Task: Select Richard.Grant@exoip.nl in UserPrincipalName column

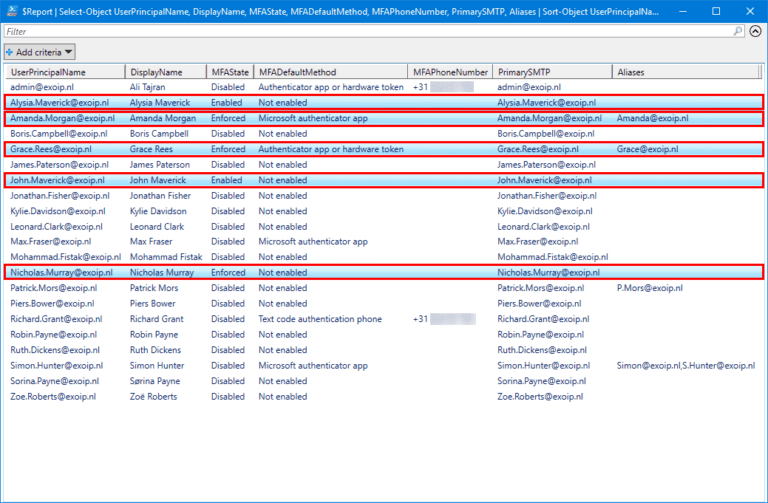Action: click(56, 319)
